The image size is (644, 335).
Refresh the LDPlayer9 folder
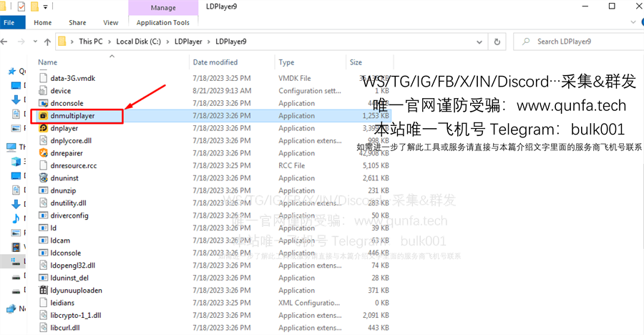[497, 42]
